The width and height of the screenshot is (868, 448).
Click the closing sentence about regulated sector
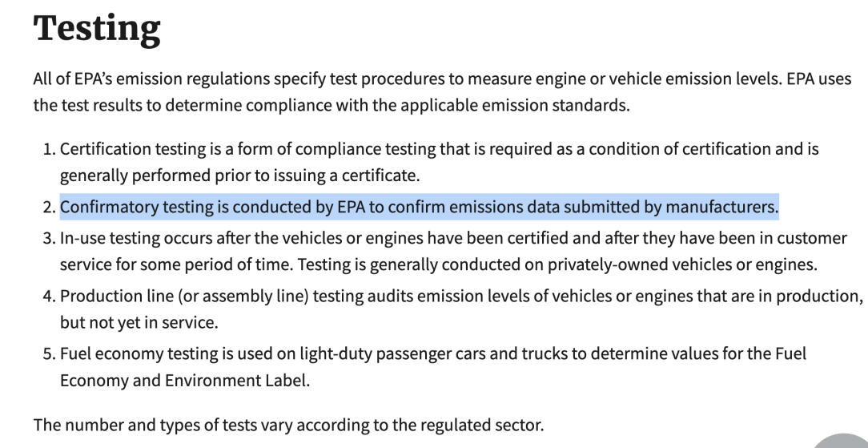click(289, 426)
